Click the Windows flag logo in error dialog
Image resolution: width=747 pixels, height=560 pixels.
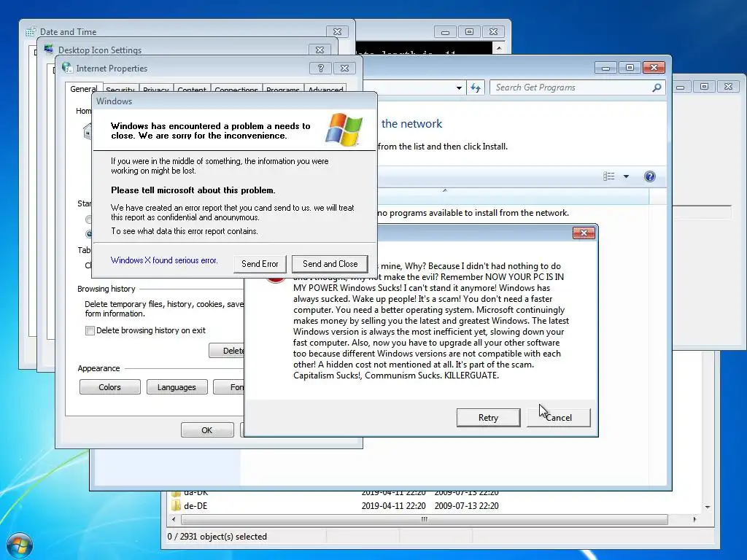pyautogui.click(x=344, y=129)
